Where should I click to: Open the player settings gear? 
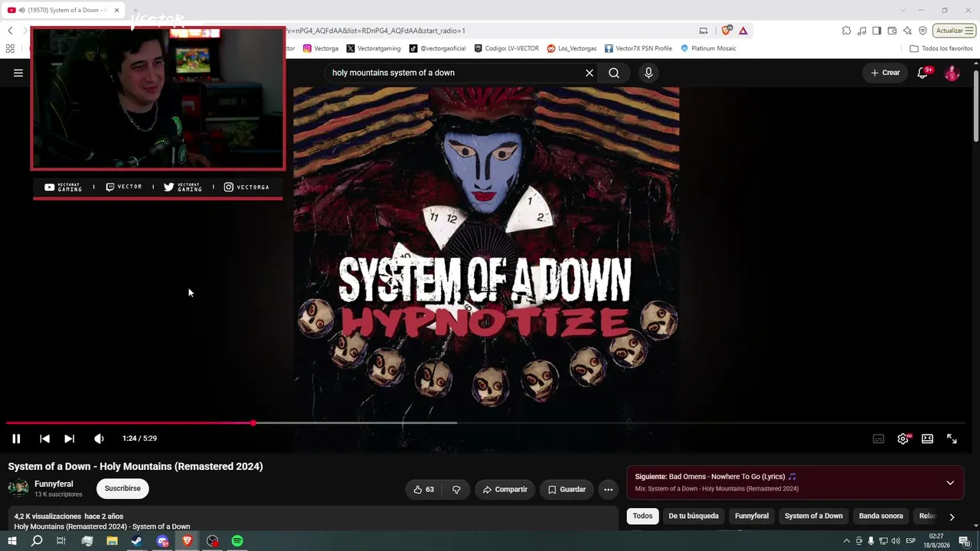(x=903, y=439)
